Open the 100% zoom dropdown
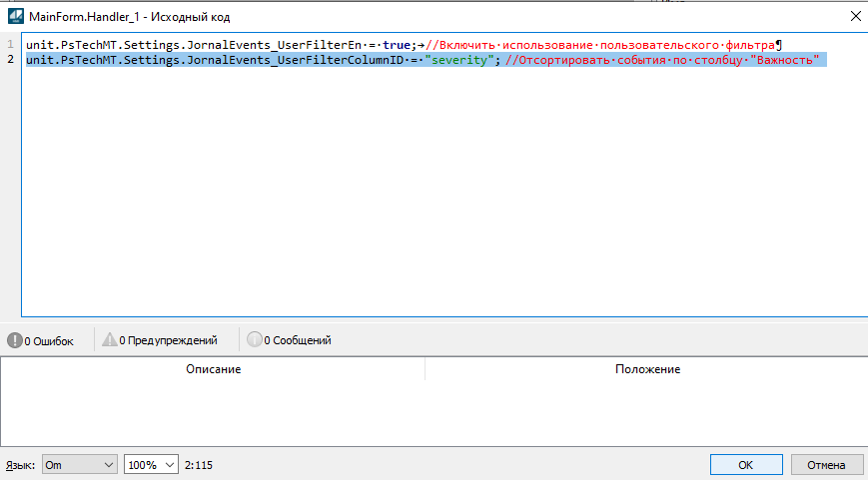Image resolution: width=868 pixels, height=480 pixels. [151, 465]
